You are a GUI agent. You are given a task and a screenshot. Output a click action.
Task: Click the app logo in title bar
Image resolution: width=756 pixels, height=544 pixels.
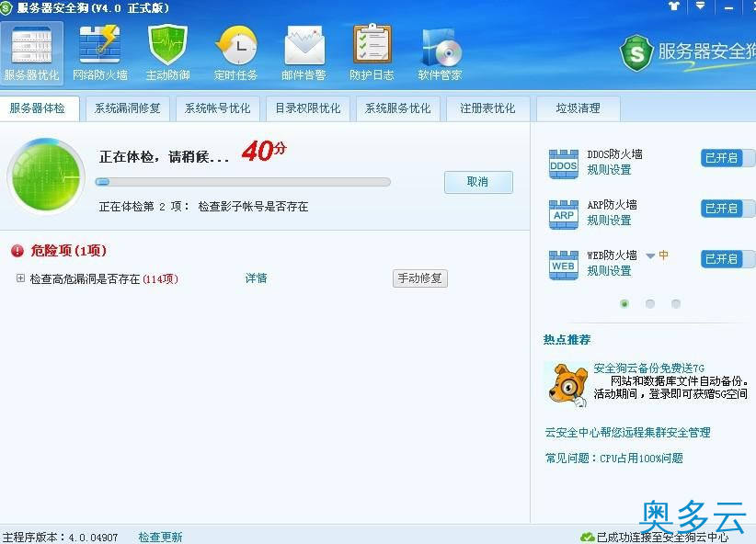[6, 8]
